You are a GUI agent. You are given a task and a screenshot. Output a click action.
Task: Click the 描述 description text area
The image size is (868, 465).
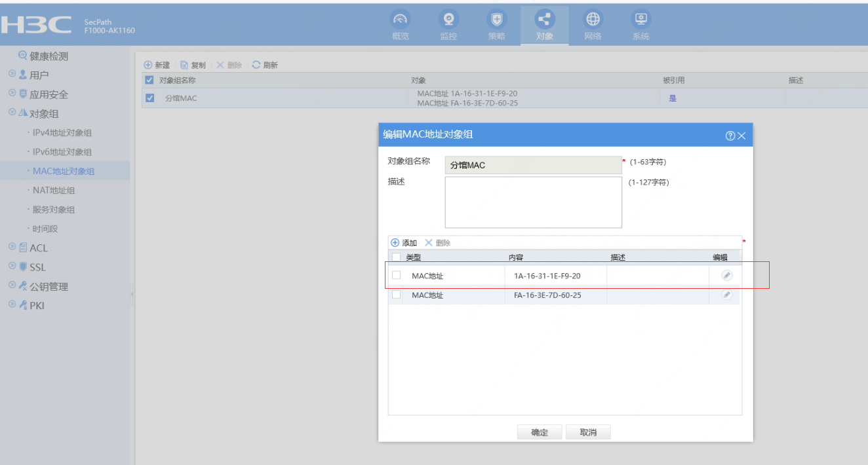(533, 202)
